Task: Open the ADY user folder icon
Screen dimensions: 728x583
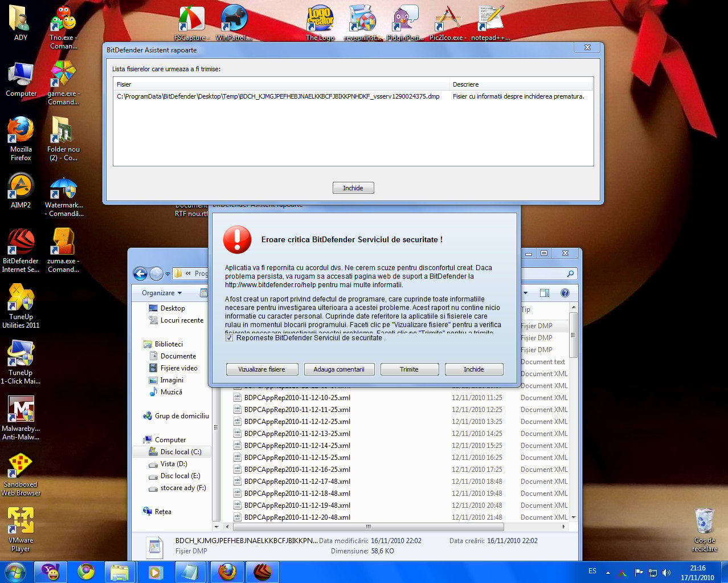Action: 21,23
